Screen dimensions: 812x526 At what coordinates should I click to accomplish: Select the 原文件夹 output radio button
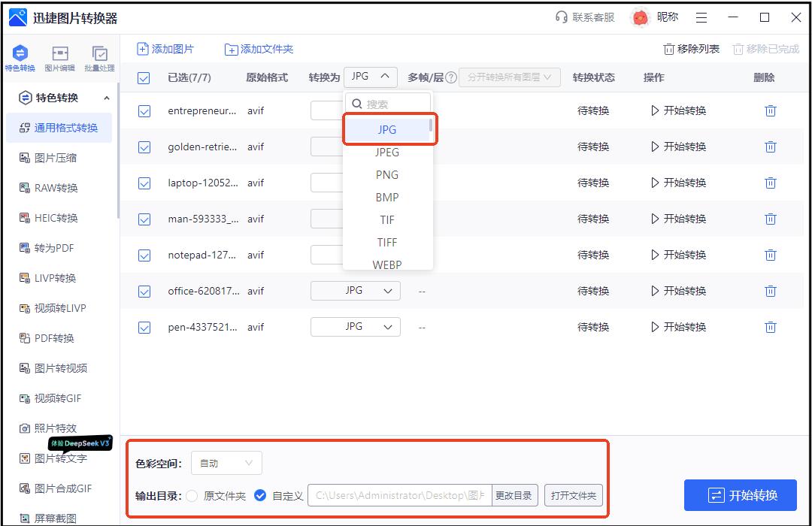194,495
